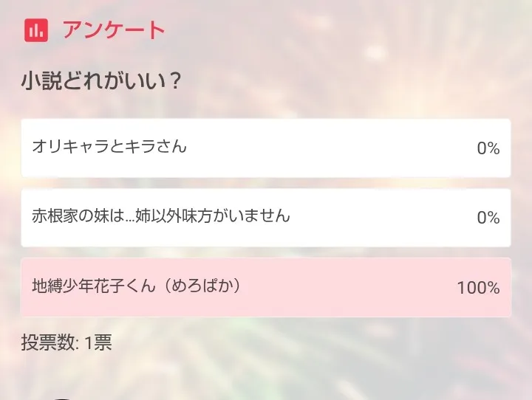Click the question text 小説どれがいい？
Viewport: 532px width, 400px height.
coord(101,81)
